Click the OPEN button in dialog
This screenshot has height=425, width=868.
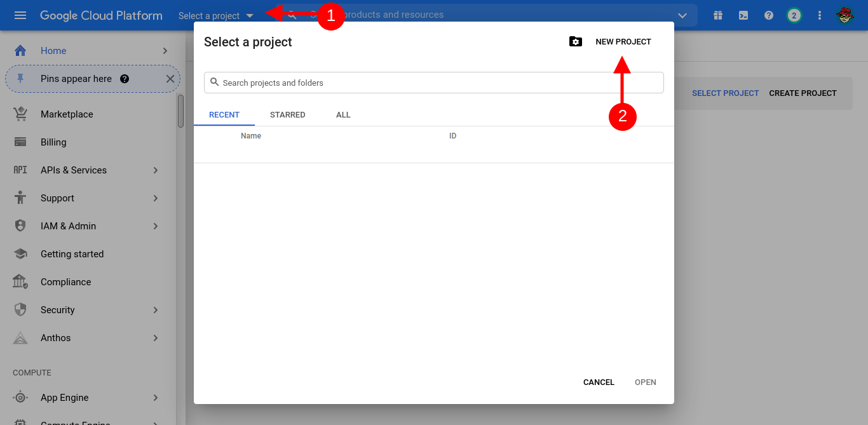pos(646,382)
